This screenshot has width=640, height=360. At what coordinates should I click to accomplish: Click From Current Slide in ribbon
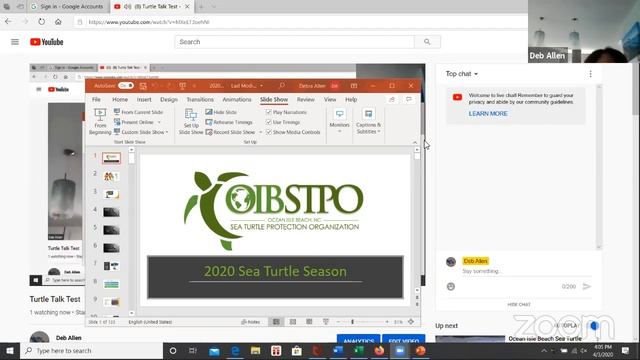point(138,112)
